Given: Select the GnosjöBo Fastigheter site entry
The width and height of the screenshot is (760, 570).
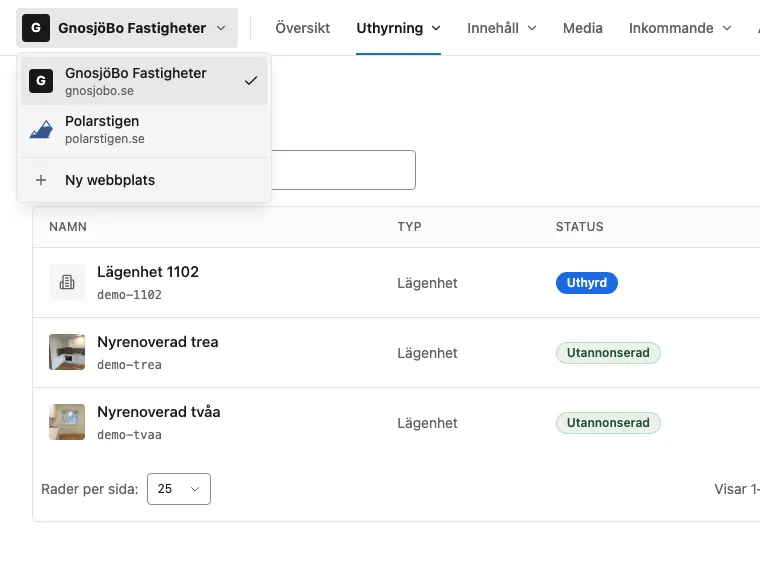Looking at the screenshot, I should coord(144,81).
